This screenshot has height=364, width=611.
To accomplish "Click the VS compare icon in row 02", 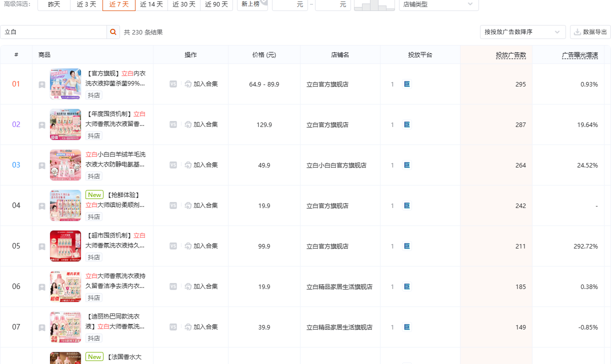I will (x=173, y=124).
